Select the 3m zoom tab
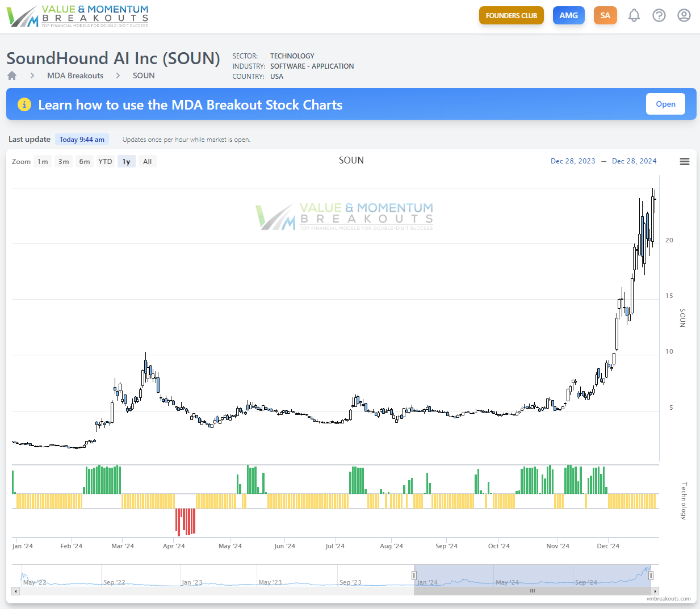Screen dimensions: 700x609 [63, 161]
